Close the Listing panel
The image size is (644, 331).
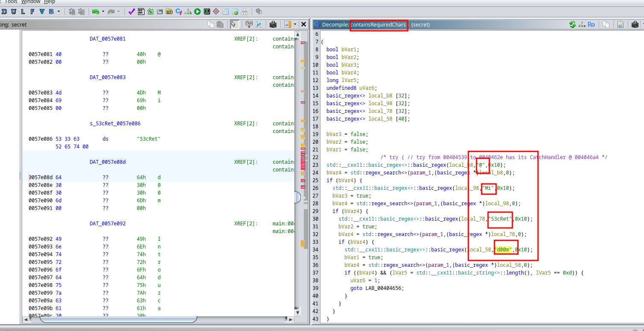[x=303, y=24]
